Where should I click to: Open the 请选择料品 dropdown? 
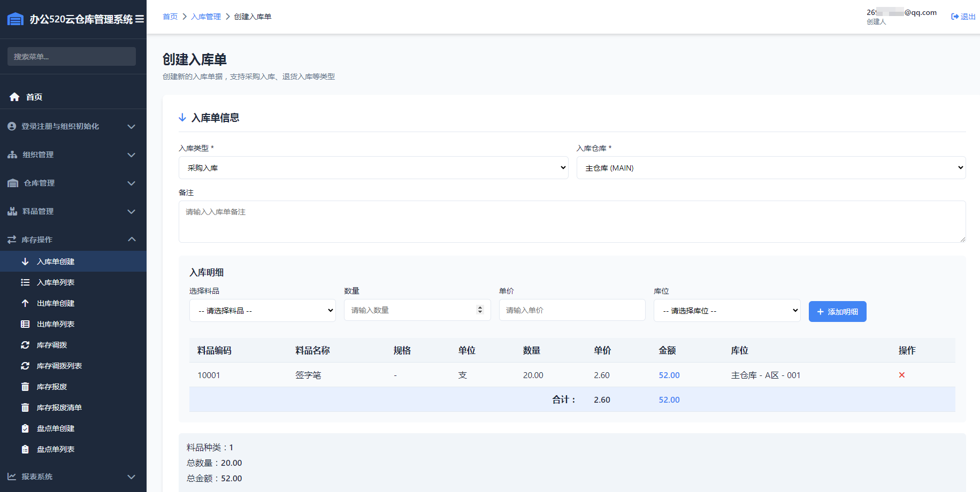(x=262, y=311)
